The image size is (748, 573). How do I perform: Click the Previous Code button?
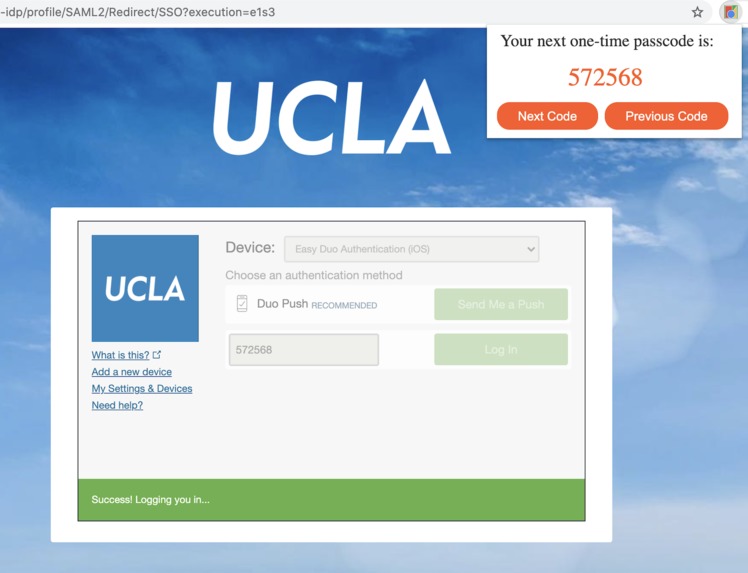coord(666,116)
